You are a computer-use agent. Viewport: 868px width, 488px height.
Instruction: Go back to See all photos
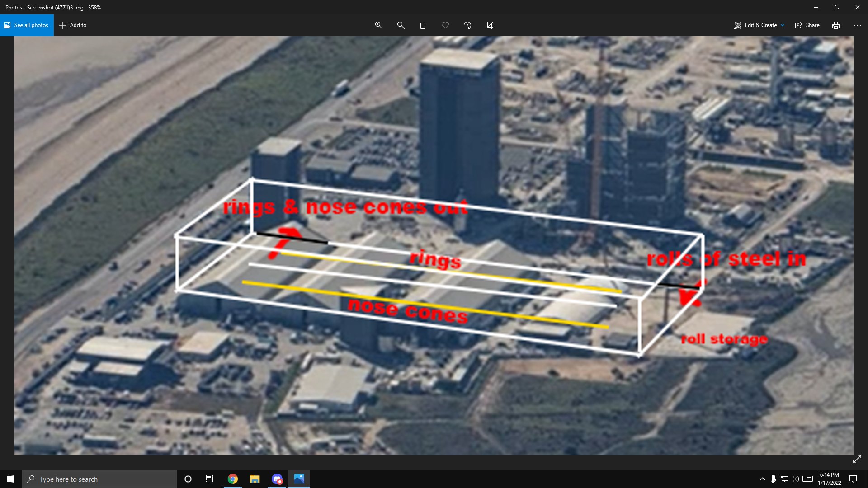(27, 25)
